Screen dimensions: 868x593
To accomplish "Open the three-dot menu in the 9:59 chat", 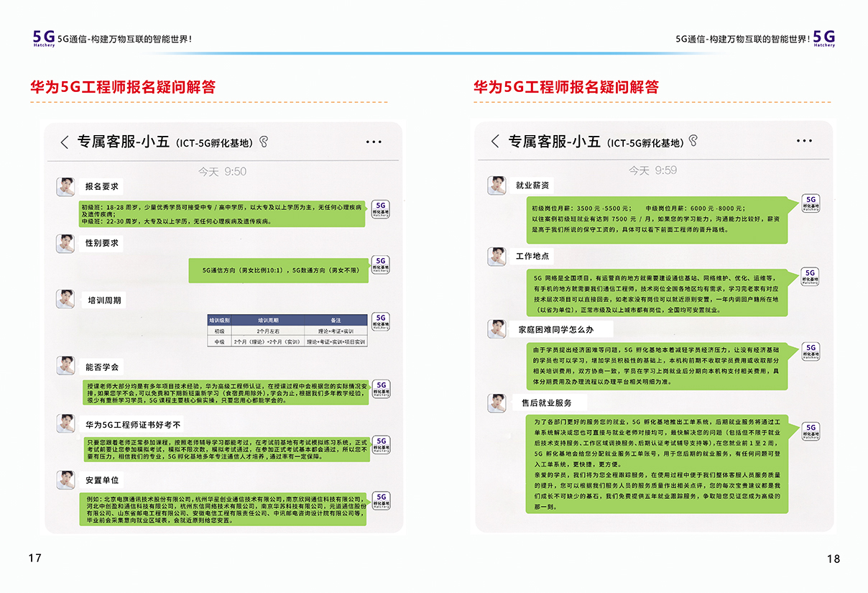I will (803, 142).
